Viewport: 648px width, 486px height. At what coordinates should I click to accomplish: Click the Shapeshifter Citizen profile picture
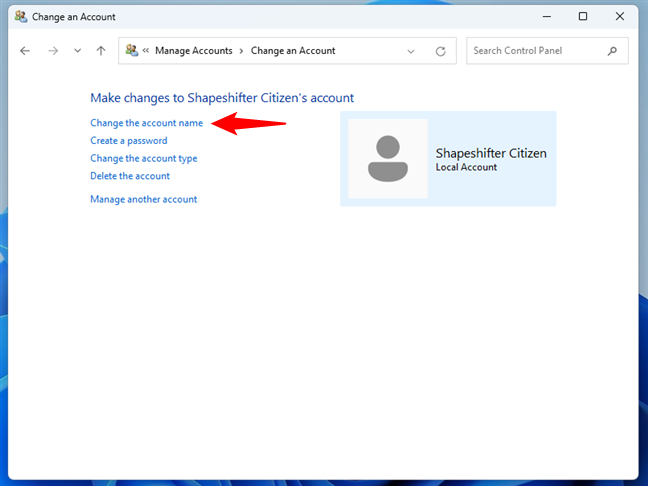pyautogui.click(x=388, y=159)
